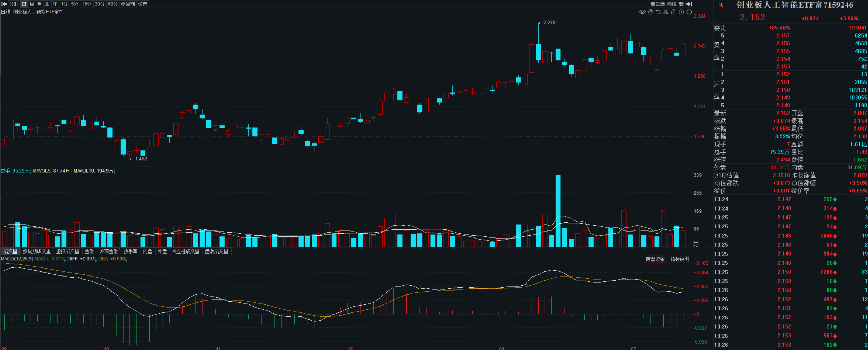
Task: Open the 多周期 multi-period dropdown
Action: [x=128, y=4]
